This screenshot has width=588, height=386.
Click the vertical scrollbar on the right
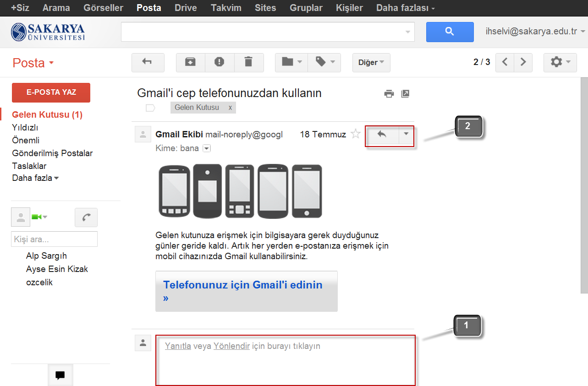[584, 185]
